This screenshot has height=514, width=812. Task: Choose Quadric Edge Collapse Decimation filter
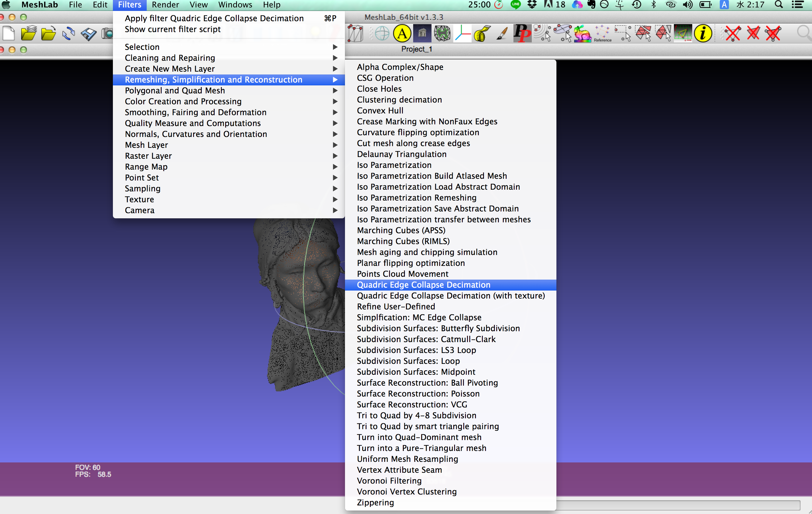(450, 285)
